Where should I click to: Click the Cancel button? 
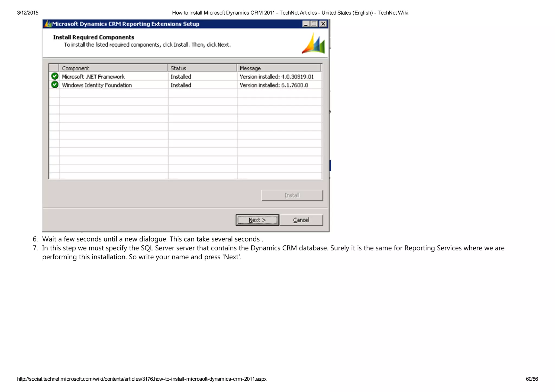(301, 220)
